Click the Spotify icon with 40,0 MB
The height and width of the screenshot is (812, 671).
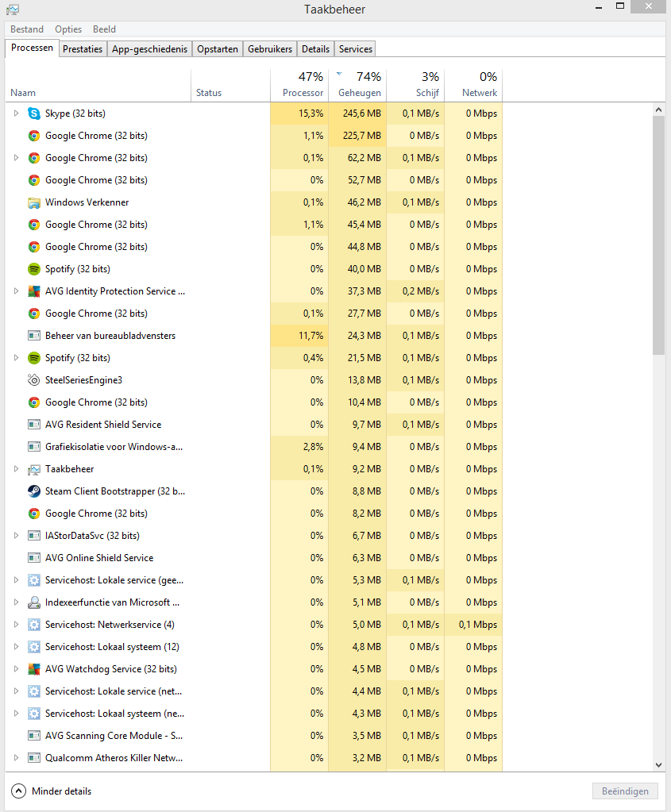click(x=33, y=269)
